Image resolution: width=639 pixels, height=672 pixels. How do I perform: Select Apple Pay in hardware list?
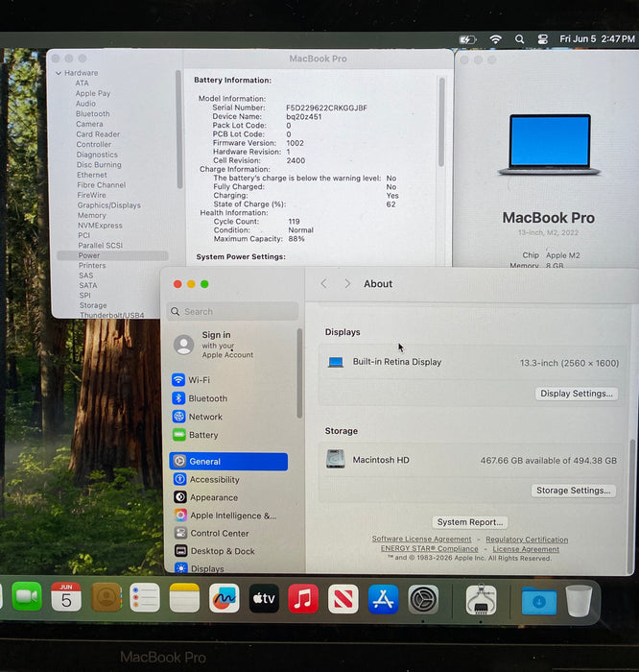pos(93,93)
